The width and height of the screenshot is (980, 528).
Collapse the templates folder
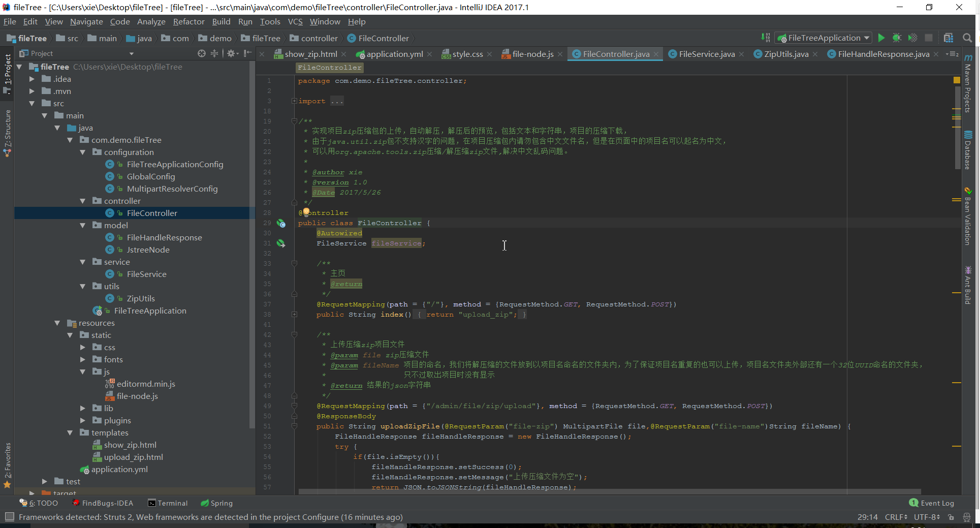click(70, 432)
